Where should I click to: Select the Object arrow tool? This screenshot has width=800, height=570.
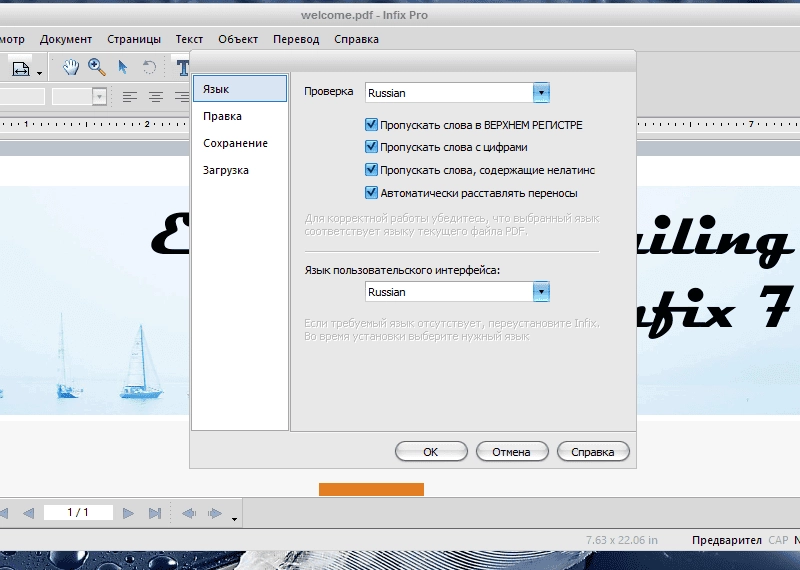point(123,67)
